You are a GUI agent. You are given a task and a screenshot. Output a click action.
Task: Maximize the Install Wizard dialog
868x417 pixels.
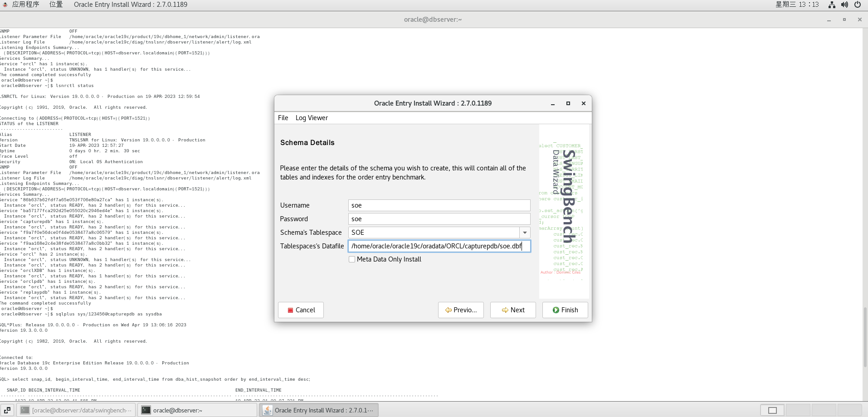[568, 103]
